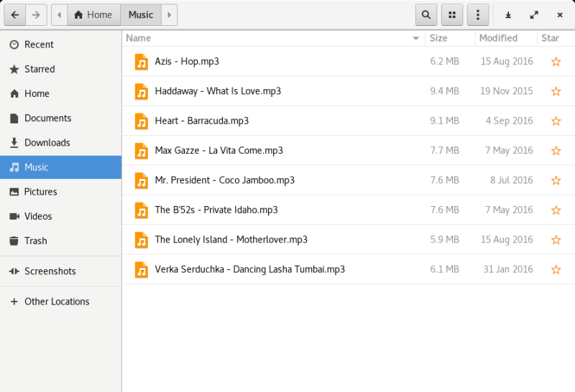Screen dimensions: 575x392
Task: Click the Azis - Hop.mp3 file icon
Action: (142, 62)
